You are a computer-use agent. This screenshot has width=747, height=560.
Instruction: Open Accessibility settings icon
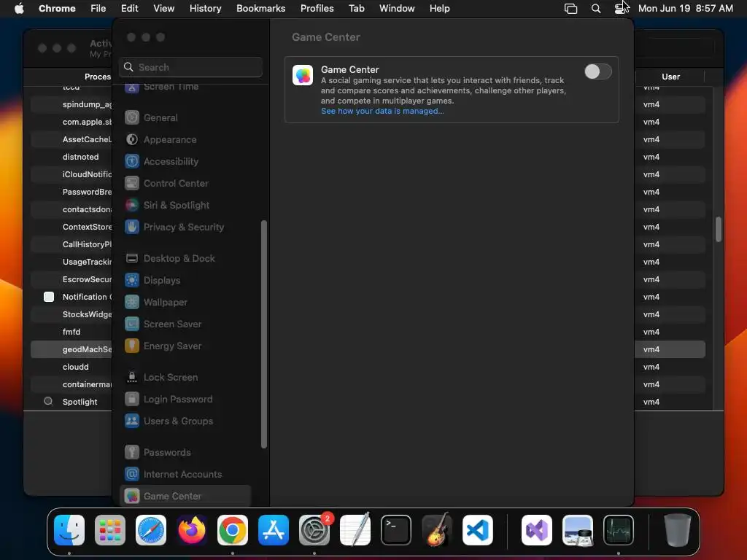pyautogui.click(x=132, y=161)
